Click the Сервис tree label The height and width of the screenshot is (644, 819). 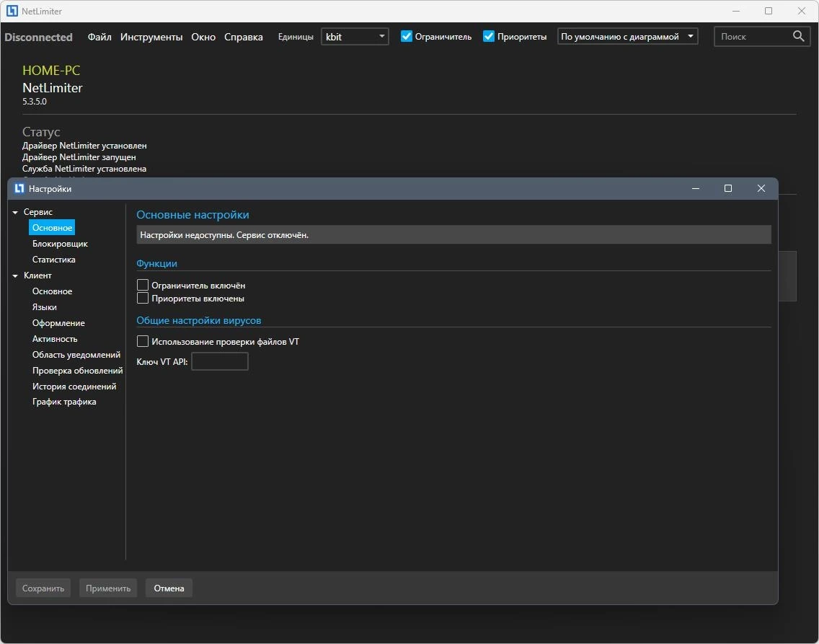38,212
